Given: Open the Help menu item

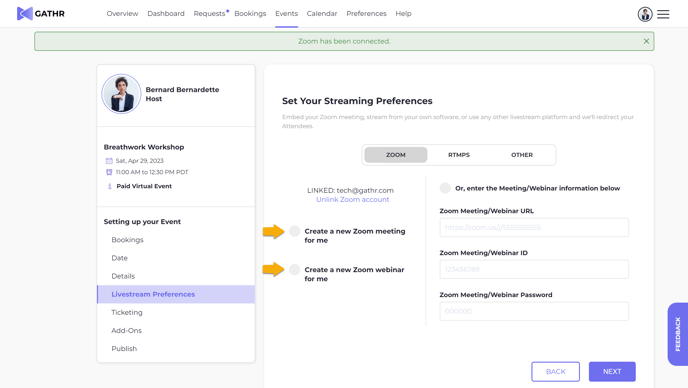Looking at the screenshot, I should pyautogui.click(x=403, y=14).
